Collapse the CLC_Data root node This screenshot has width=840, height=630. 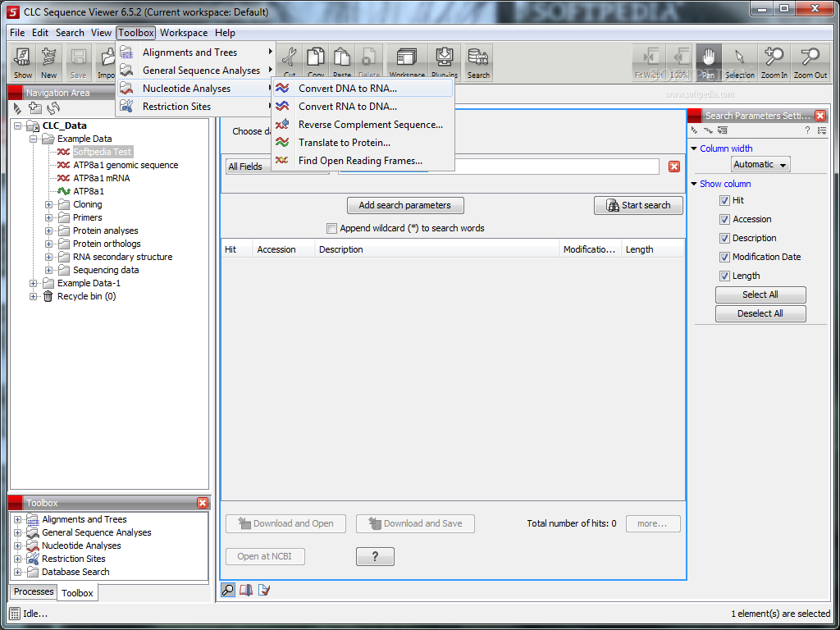tap(18, 126)
